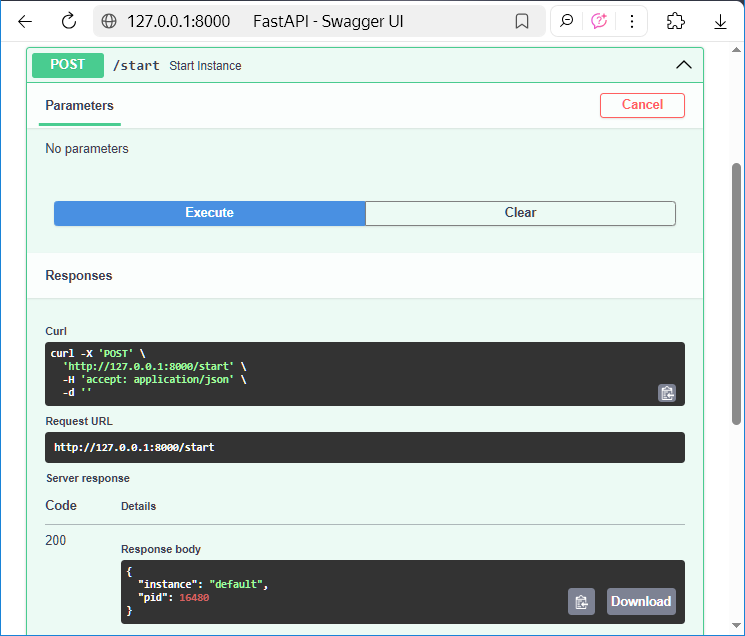Bookmark this page with the bookmark icon
745x636 pixels.
522,21
